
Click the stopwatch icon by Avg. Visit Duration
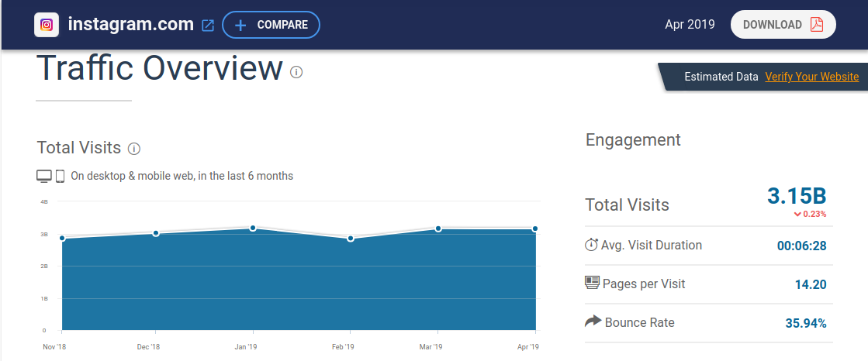click(591, 245)
